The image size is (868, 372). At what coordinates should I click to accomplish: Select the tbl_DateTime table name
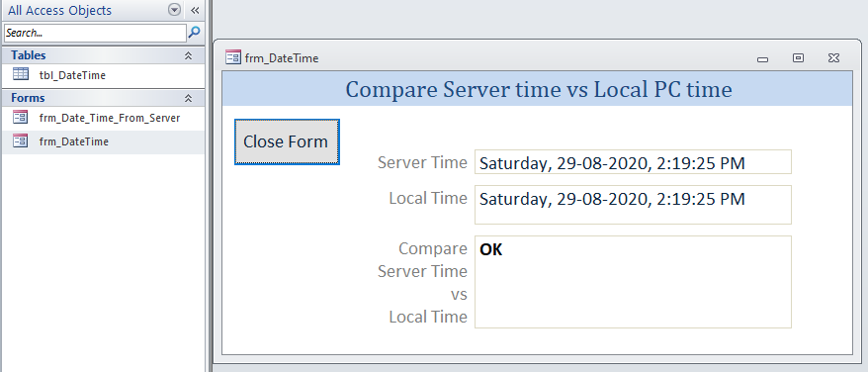[x=72, y=75]
